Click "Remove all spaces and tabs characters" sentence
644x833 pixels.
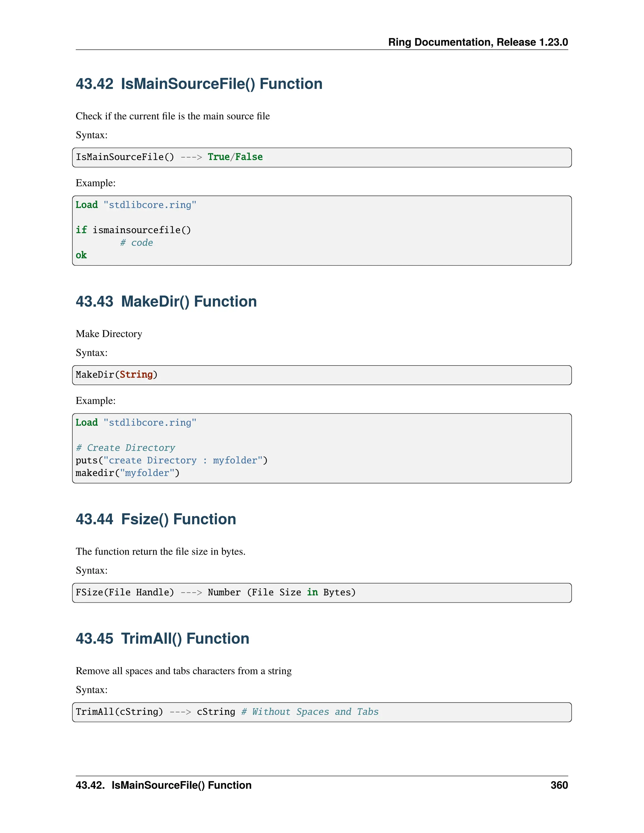pyautogui.click(x=184, y=671)
